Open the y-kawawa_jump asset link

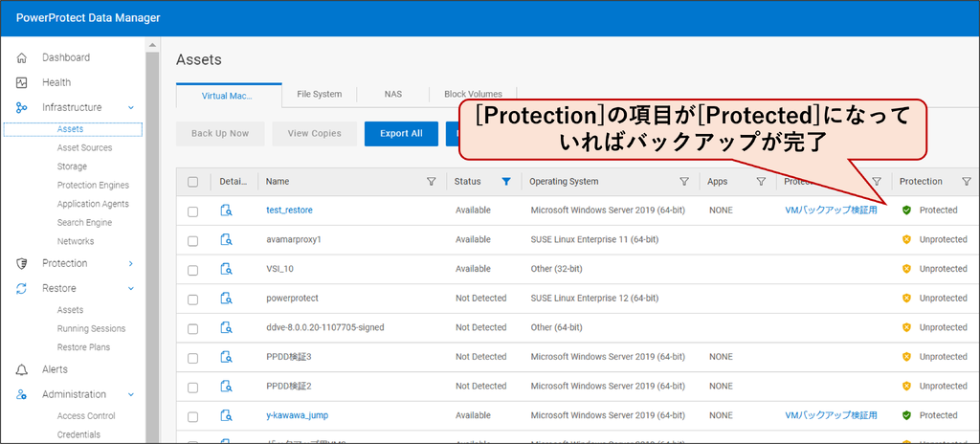click(298, 415)
